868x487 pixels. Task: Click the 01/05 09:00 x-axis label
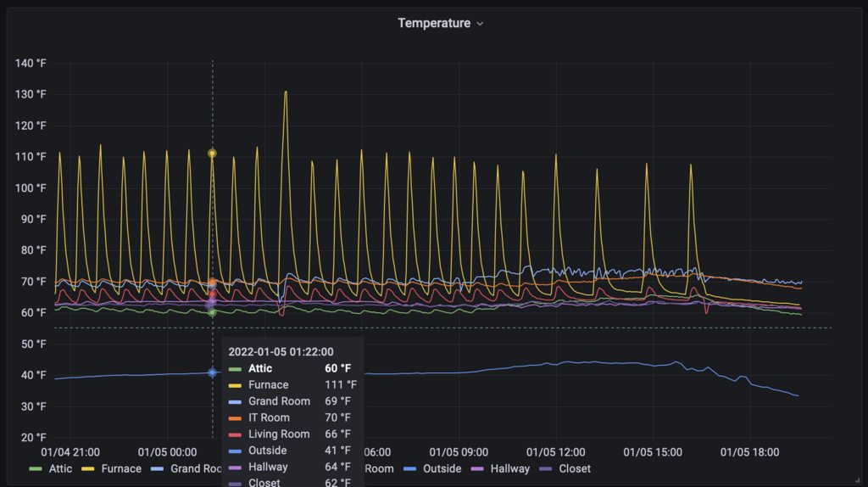(459, 452)
